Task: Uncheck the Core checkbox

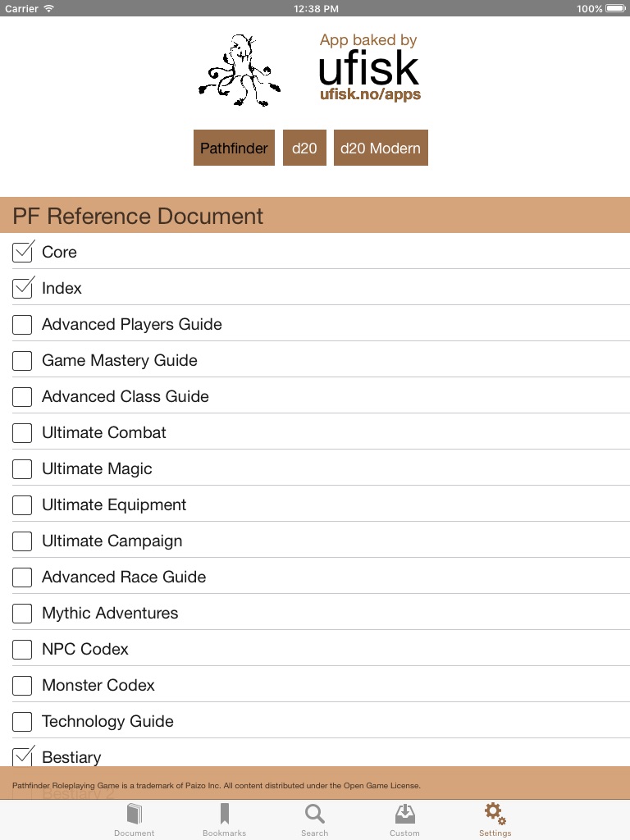Action: click(x=23, y=252)
